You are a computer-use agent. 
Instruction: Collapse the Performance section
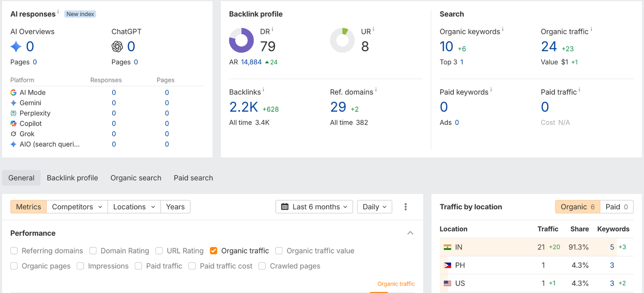(x=410, y=233)
